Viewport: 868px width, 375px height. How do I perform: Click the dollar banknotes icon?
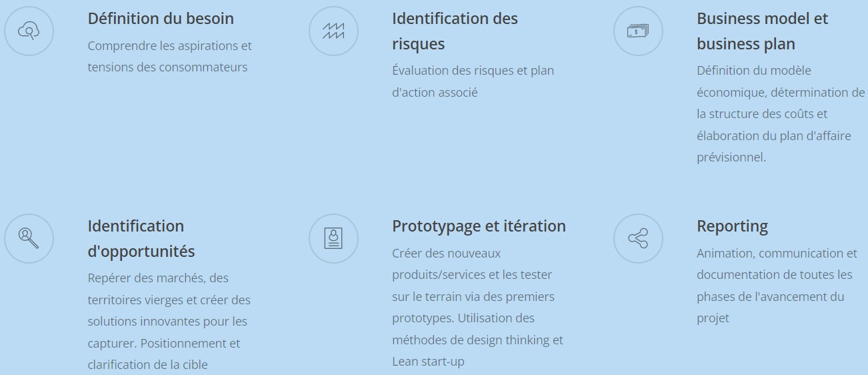coord(638,31)
